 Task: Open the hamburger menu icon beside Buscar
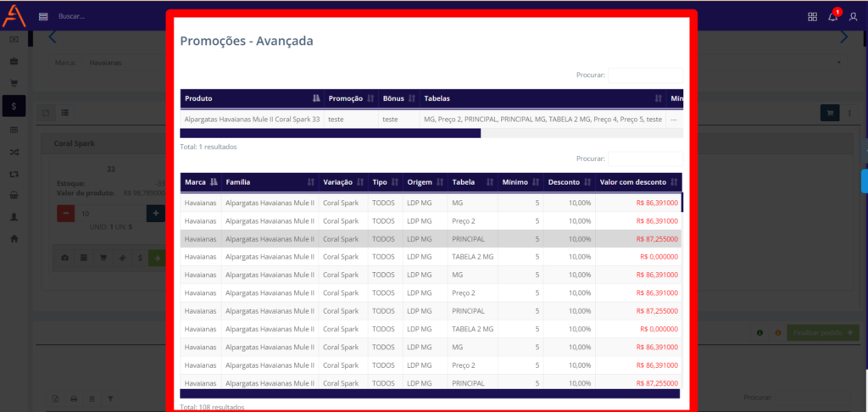(43, 17)
